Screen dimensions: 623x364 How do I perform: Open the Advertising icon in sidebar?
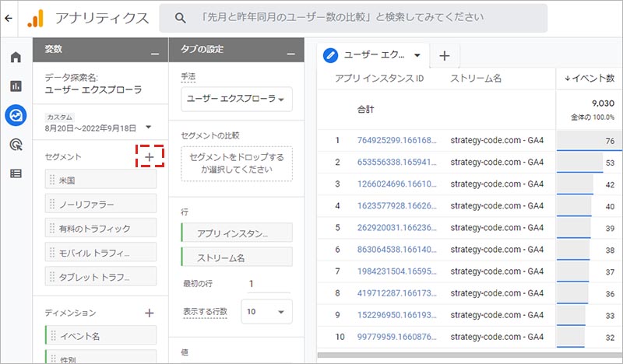pos(15,144)
